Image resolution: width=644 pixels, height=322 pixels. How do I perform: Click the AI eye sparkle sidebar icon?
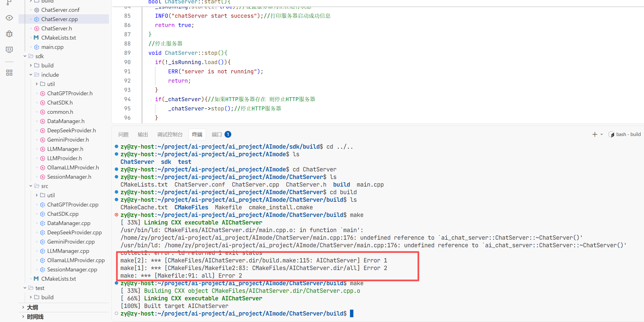(9, 18)
